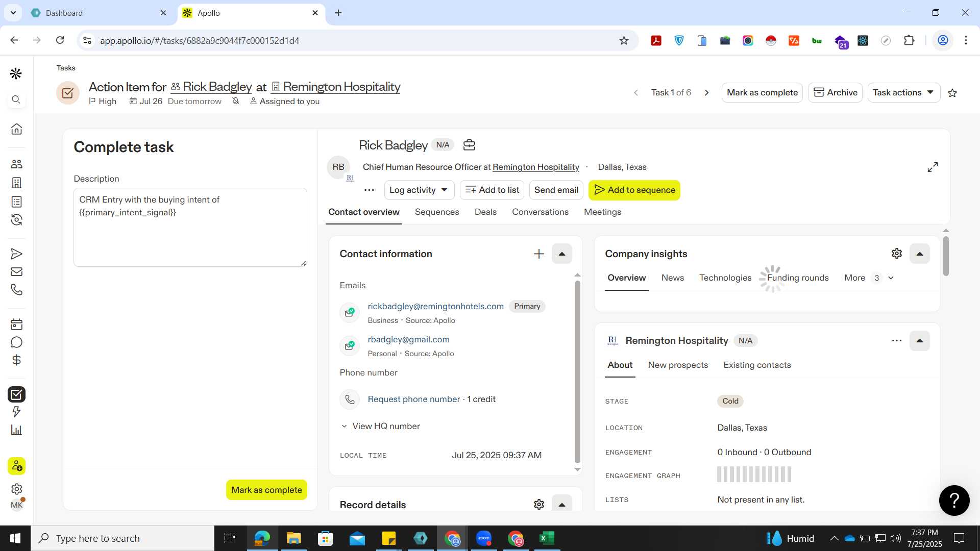Viewport: 980px width, 551px height.
Task: Open Calls phone icon in sidebar
Action: (16, 290)
